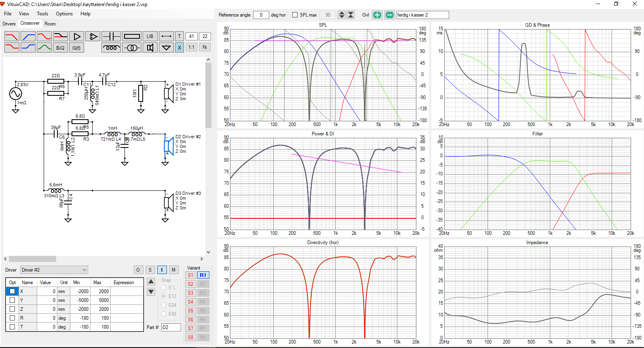This screenshot has width=644, height=348.
Task: Select variant S2
Action: click(x=190, y=284)
